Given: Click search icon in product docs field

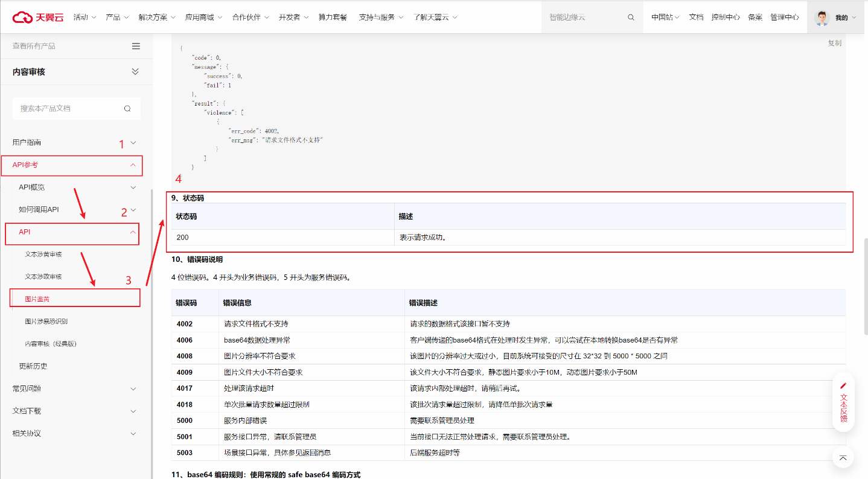Looking at the screenshot, I should tap(127, 109).
